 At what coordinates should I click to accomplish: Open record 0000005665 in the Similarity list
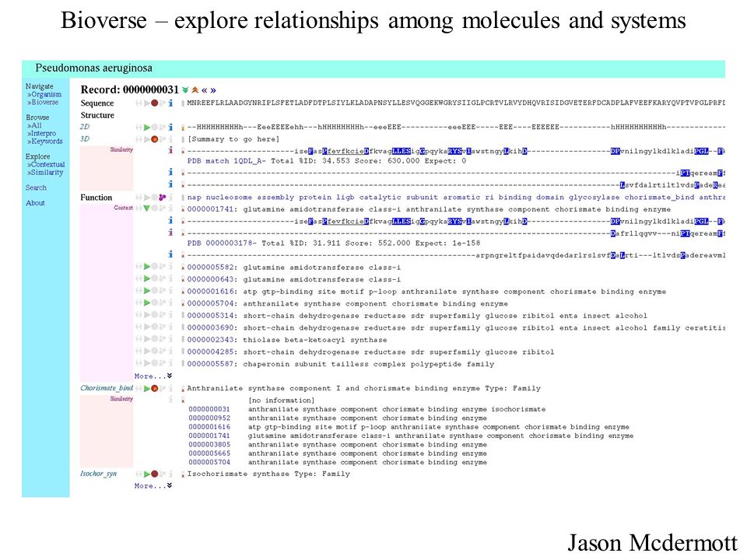tap(209, 453)
